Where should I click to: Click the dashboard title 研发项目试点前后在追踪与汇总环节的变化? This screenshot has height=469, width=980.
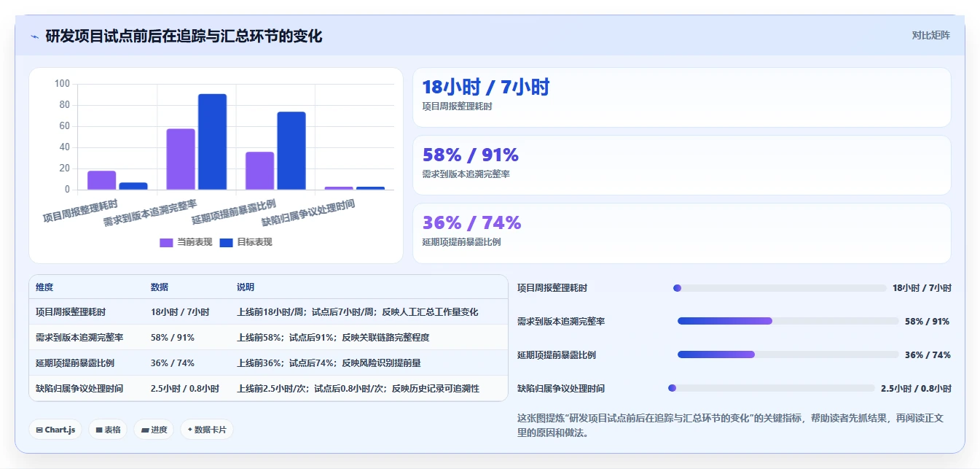tap(184, 36)
